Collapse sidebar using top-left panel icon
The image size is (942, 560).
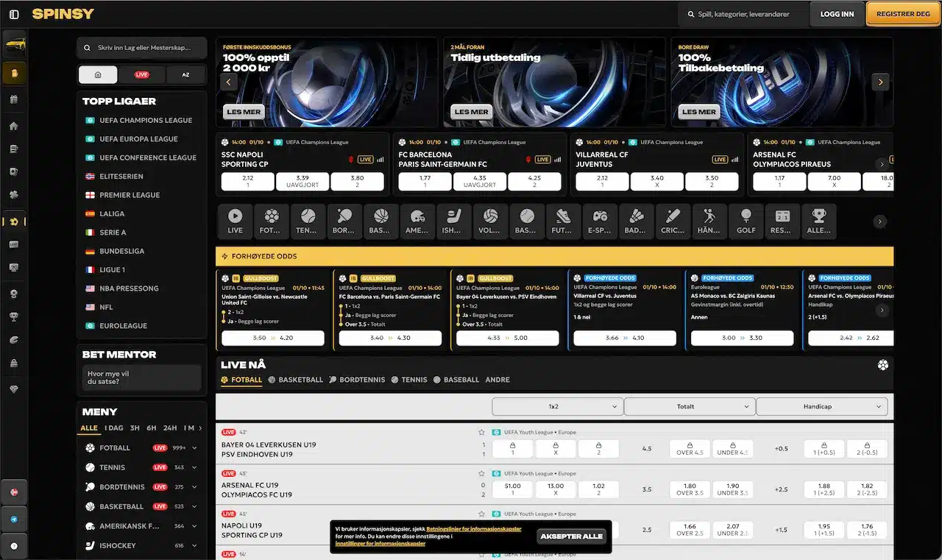tap(13, 14)
